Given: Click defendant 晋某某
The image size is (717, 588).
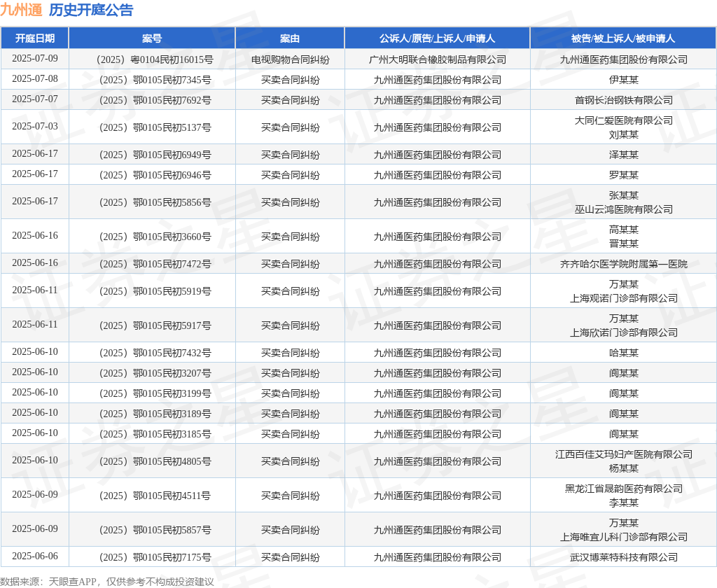Looking at the screenshot, I should tap(623, 244).
